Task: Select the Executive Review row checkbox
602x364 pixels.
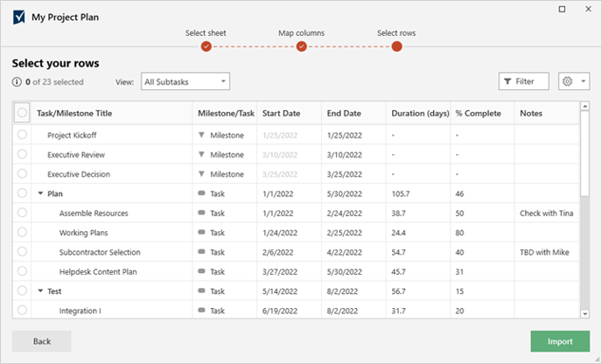Action: point(22,154)
